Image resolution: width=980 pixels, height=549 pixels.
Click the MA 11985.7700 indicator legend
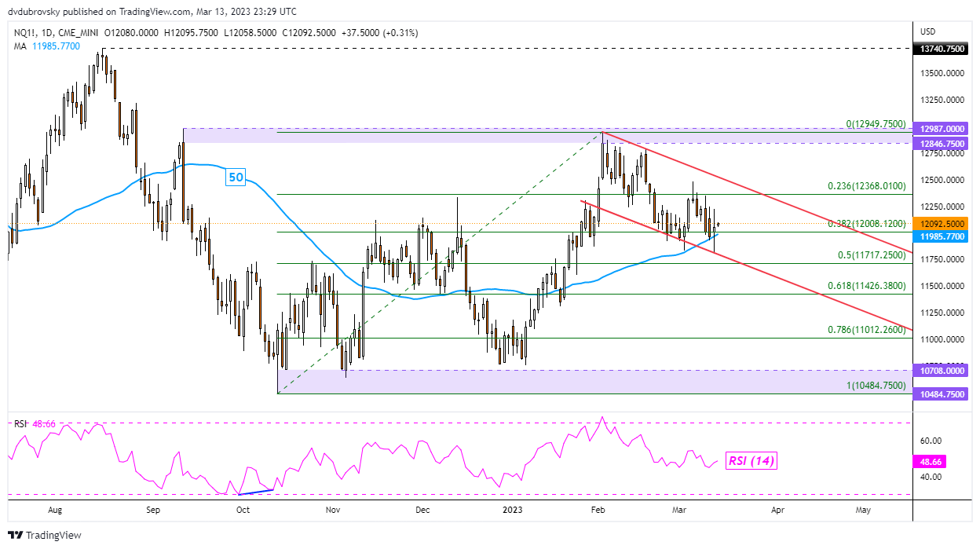[47, 46]
